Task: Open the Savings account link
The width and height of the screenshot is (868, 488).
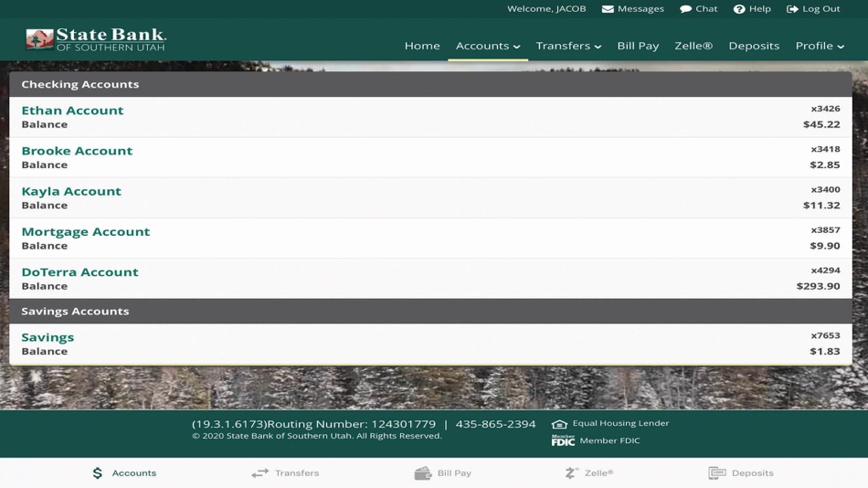Action: click(48, 337)
